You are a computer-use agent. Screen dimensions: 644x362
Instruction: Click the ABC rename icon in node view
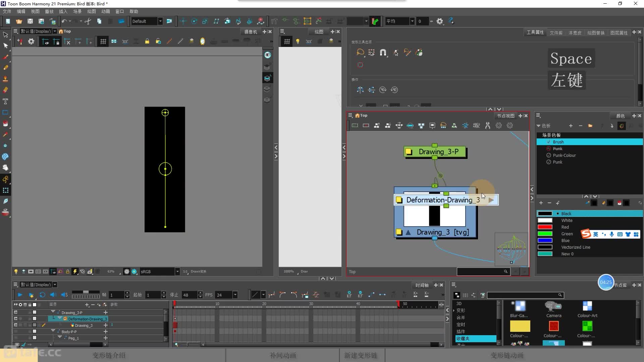coord(476,125)
